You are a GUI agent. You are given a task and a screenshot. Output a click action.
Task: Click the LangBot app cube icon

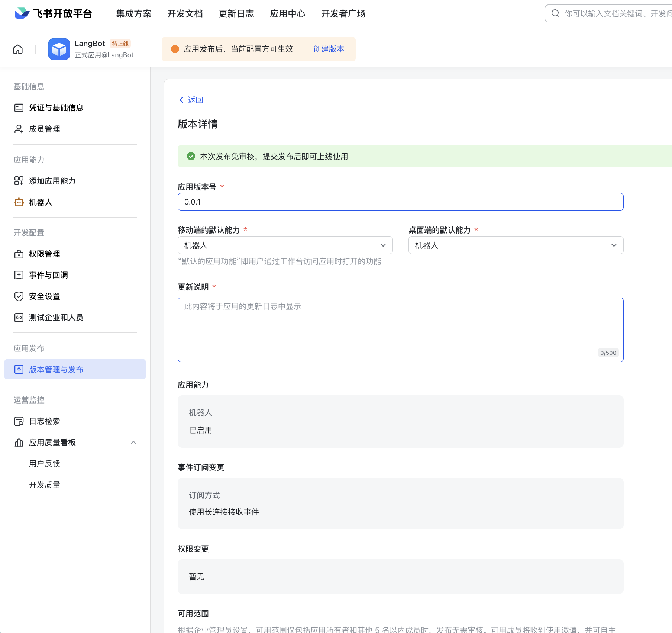59,49
